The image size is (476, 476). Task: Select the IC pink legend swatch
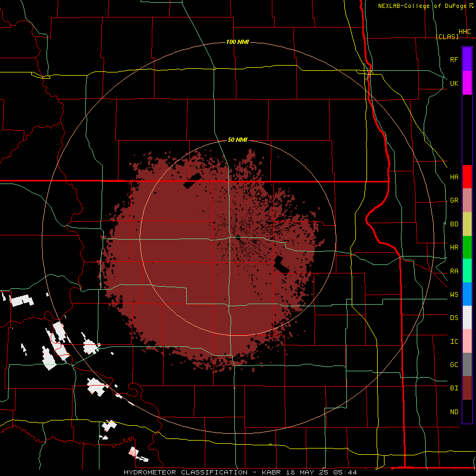(467, 341)
